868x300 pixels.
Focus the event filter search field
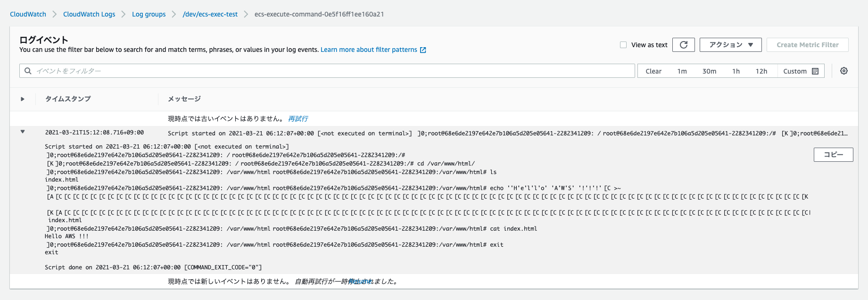330,71
